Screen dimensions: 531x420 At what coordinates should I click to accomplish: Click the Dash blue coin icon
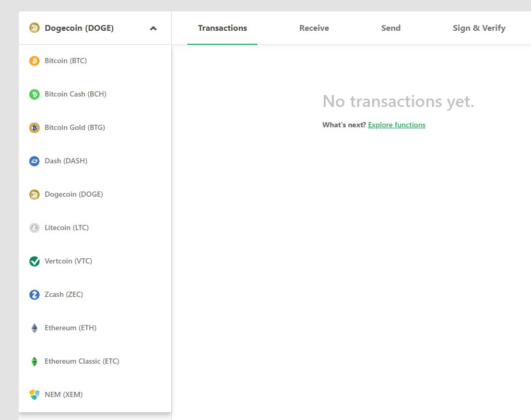click(34, 161)
